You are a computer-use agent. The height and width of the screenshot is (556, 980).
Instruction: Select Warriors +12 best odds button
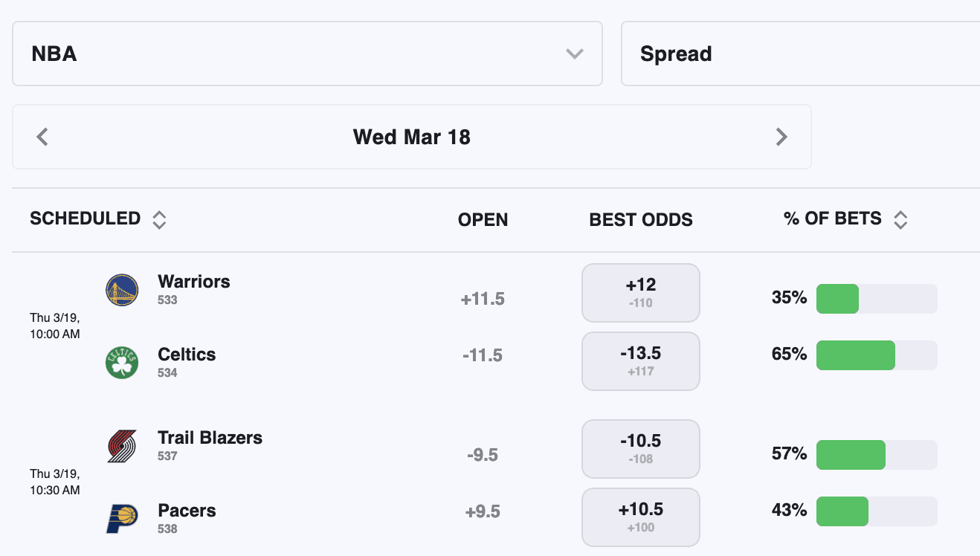[x=641, y=293]
